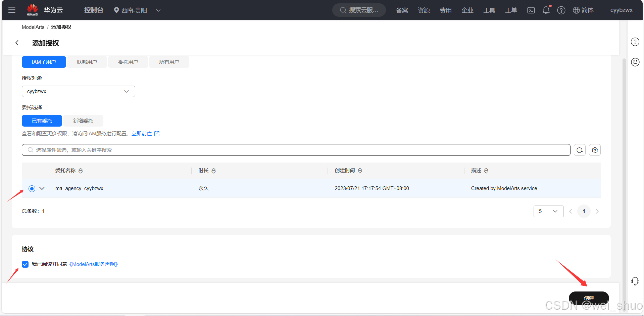
Task: Open the page size dropdown showing 5
Action: pyautogui.click(x=548, y=211)
